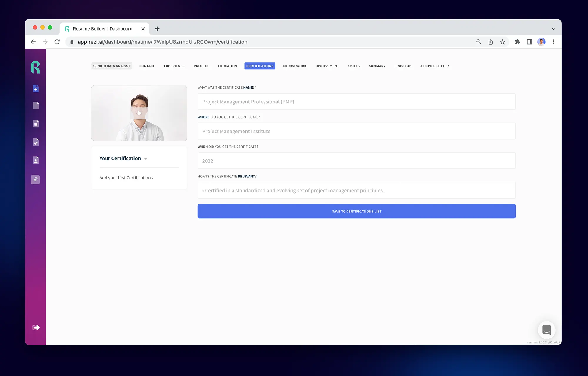
Task: Click the highlighted database sidebar icon
Action: click(x=35, y=179)
